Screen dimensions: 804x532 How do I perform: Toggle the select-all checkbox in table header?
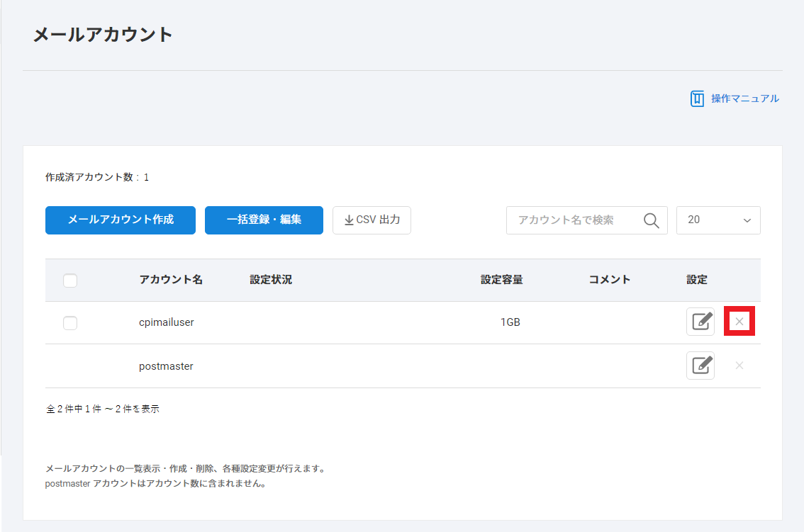(x=70, y=281)
